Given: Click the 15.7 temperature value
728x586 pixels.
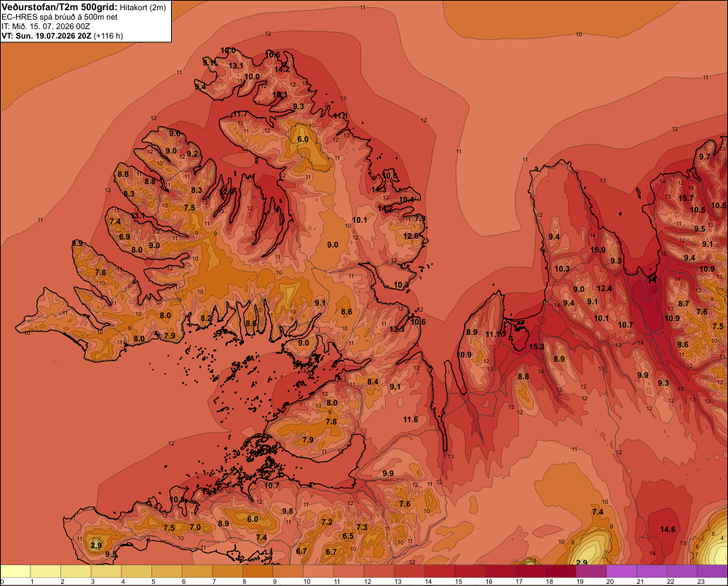Looking at the screenshot, I should pyautogui.click(x=686, y=198).
